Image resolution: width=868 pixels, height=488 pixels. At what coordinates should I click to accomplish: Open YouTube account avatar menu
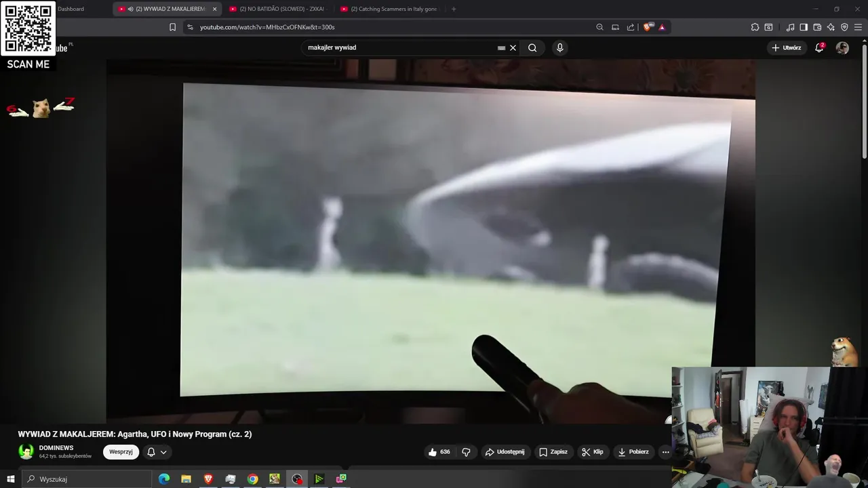coord(842,47)
